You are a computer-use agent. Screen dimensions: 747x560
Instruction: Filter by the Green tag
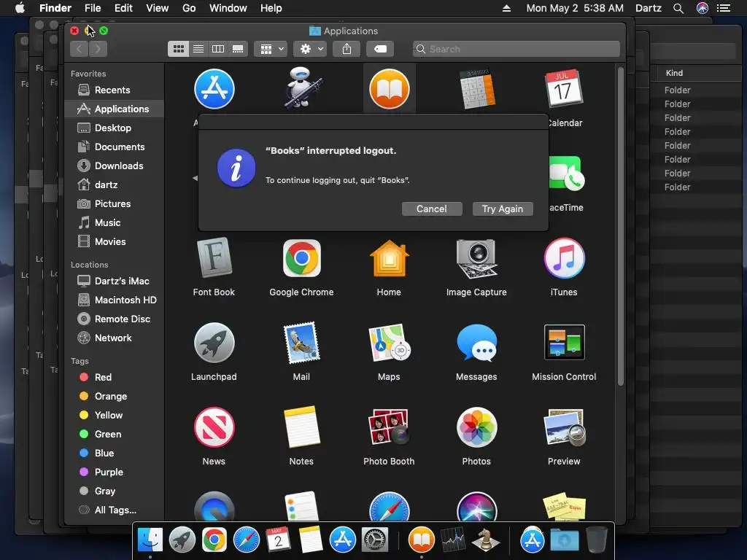point(115,435)
